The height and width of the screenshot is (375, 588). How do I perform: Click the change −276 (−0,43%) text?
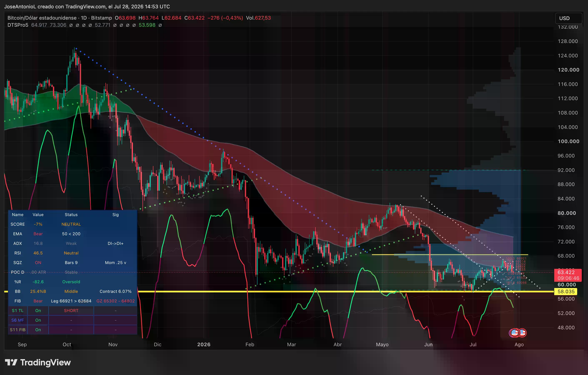(x=225, y=18)
